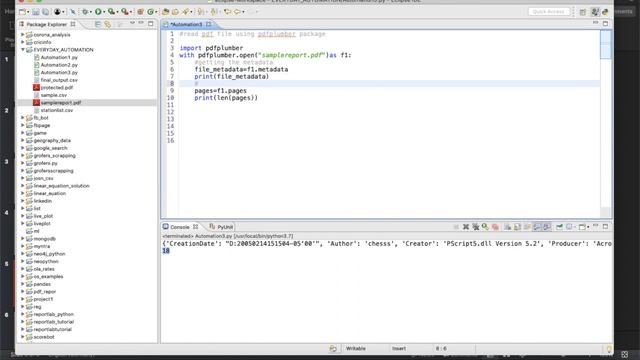Viewport: 640px width, 360px height.
Task: Switch to the Console tab
Action: tap(180, 227)
